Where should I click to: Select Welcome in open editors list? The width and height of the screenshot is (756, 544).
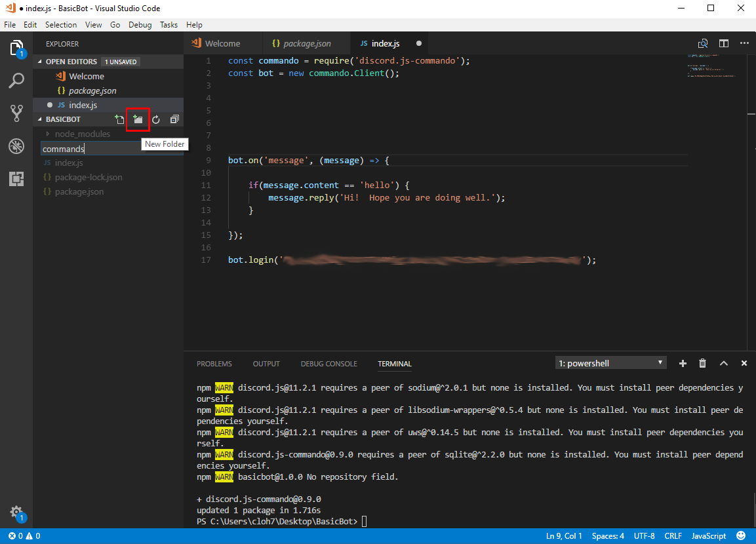pyautogui.click(x=108, y=76)
